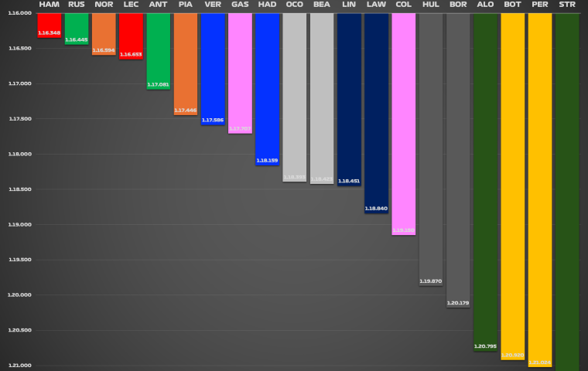The height and width of the screenshot is (371, 588).
Task: Select the 1.20.179 label under BOR bar
Action: [458, 303]
